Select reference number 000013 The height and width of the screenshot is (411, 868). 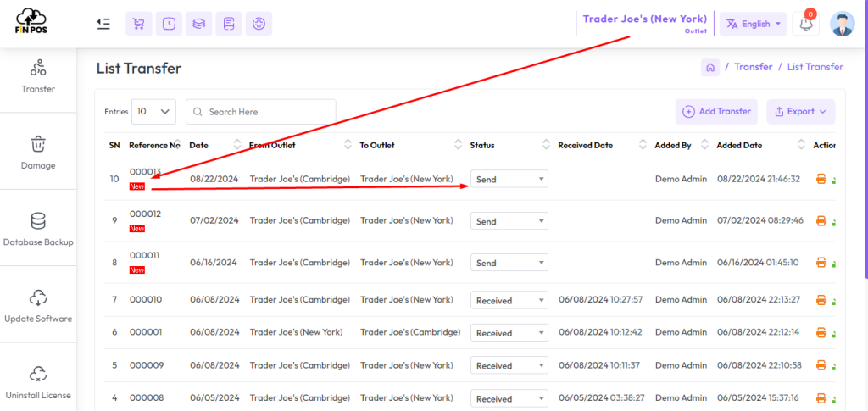click(x=145, y=172)
